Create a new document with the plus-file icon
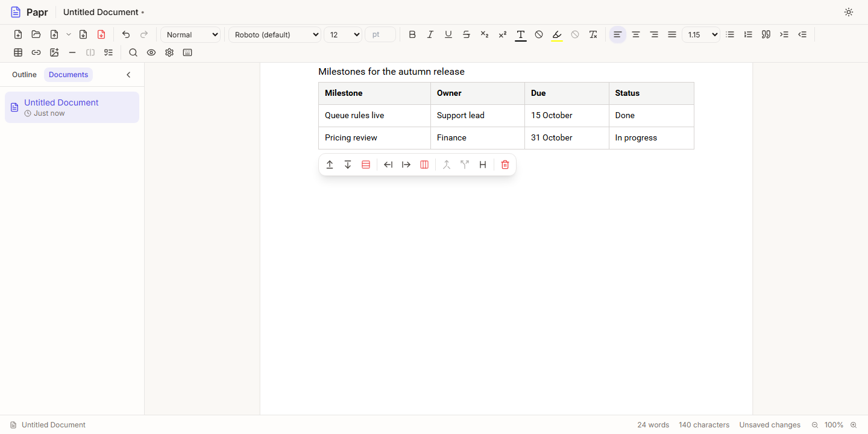The image size is (868, 434). [x=18, y=34]
